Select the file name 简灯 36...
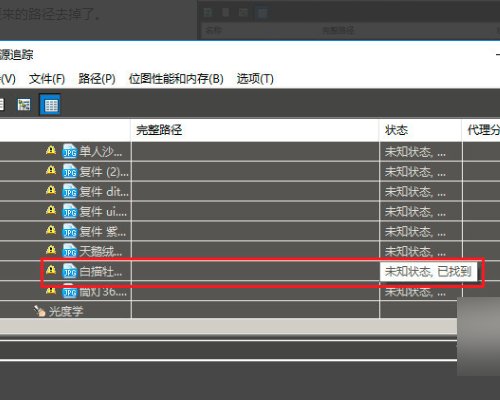This screenshot has height=400, width=500. pos(103,292)
